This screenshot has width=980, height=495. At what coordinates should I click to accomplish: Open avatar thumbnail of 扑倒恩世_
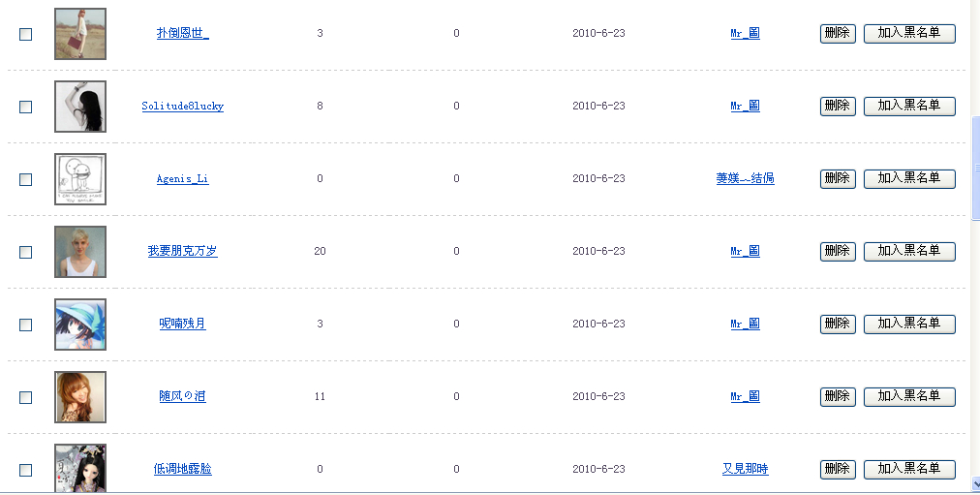(x=80, y=34)
